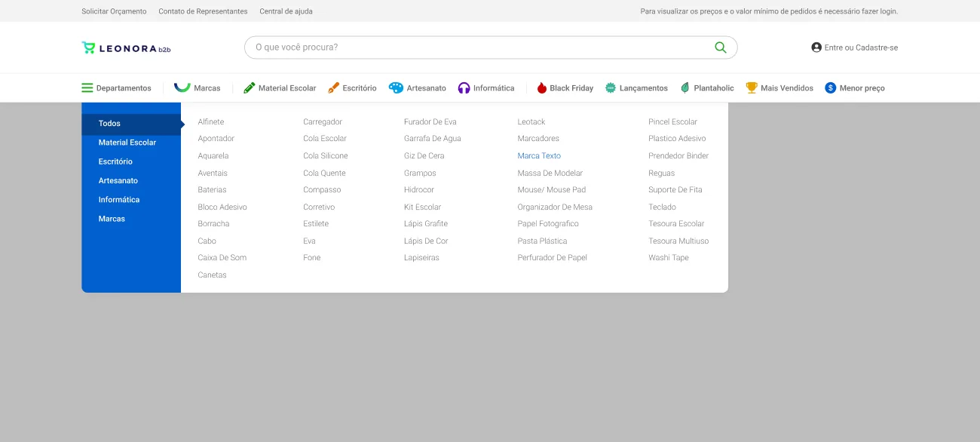Click Entre ou Cadastre-se link
The width and height of the screenshot is (980, 442).
tap(862, 48)
